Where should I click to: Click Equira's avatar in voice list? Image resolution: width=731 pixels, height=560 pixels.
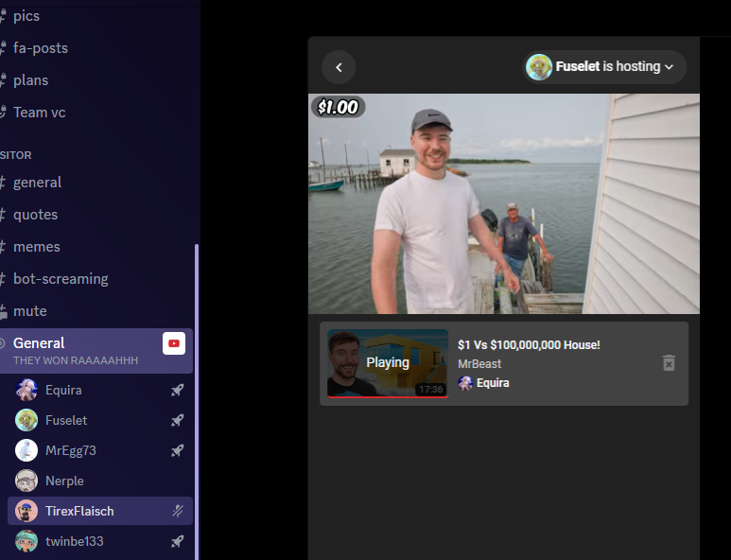pos(26,391)
